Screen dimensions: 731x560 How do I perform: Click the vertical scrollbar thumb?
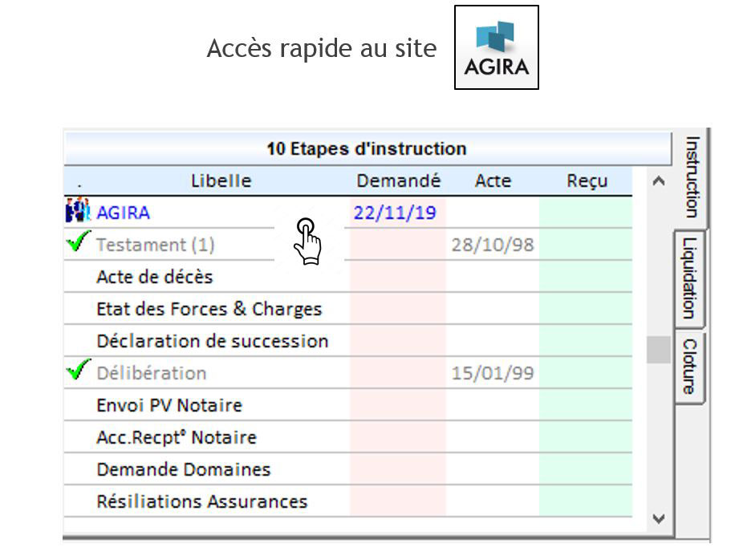[x=658, y=350]
